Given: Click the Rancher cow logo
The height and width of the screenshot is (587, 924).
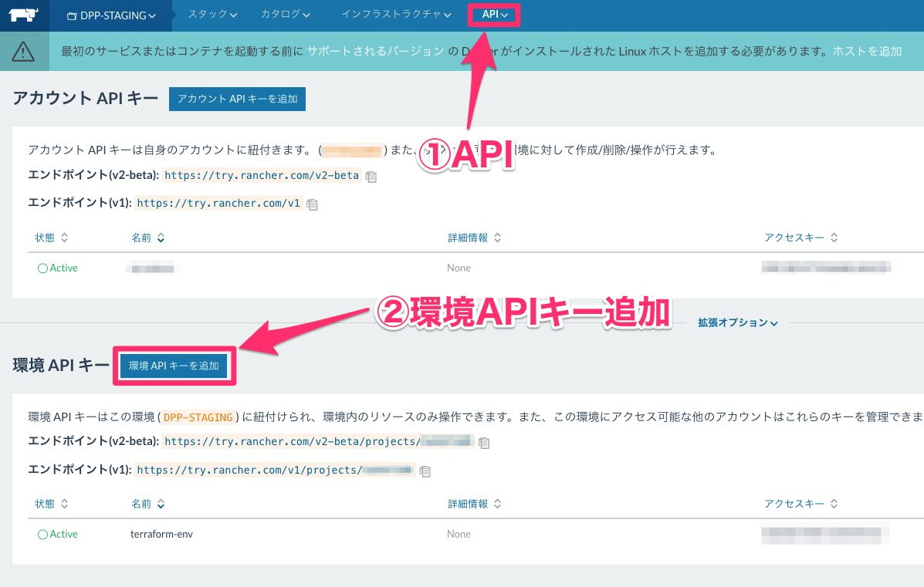Looking at the screenshot, I should 22,15.
